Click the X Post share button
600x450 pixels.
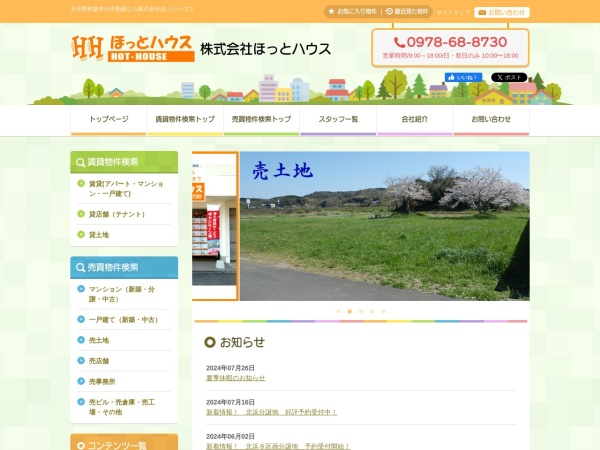[x=509, y=77]
